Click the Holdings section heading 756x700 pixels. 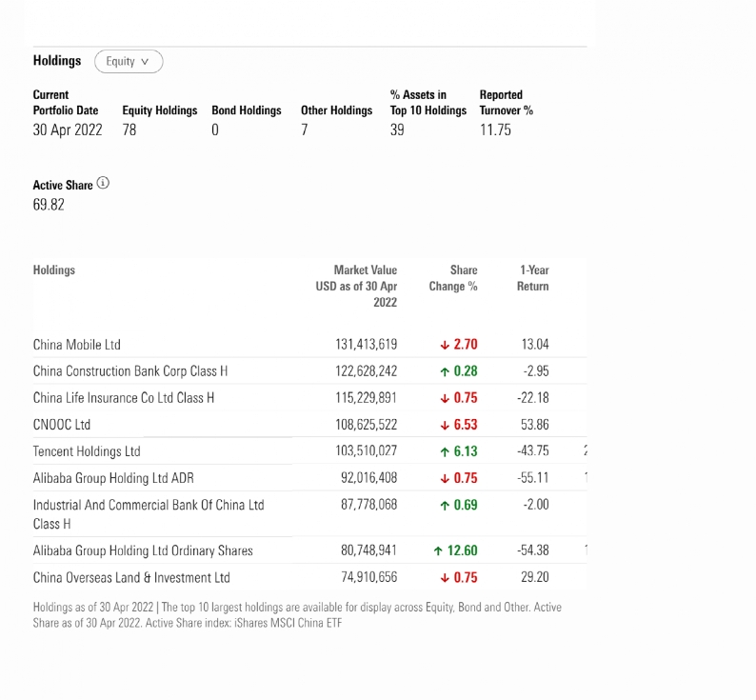click(x=57, y=61)
